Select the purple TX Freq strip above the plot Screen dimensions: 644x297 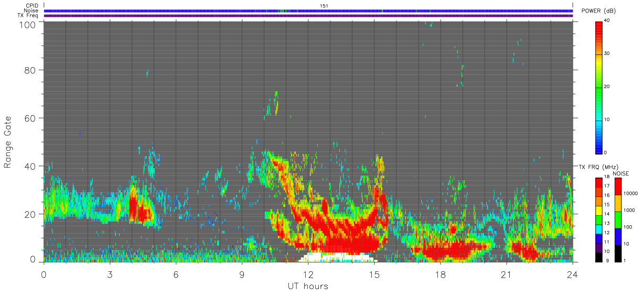coord(308,15)
